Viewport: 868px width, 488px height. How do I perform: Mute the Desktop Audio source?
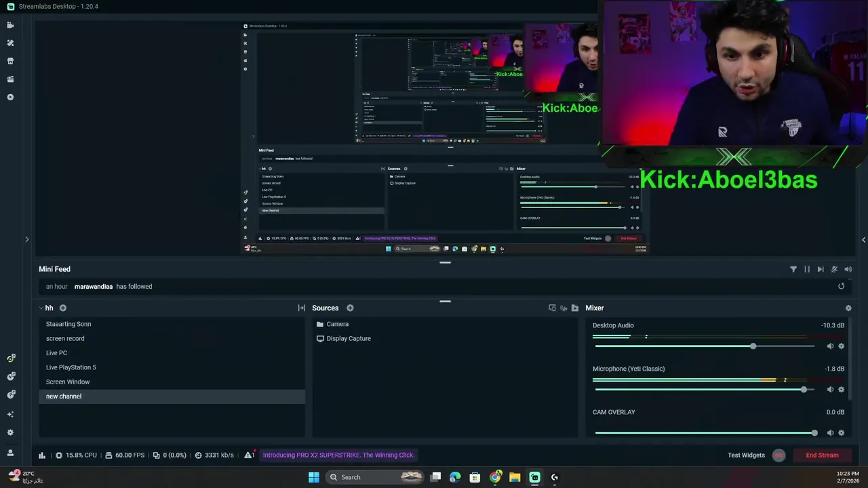coord(830,346)
